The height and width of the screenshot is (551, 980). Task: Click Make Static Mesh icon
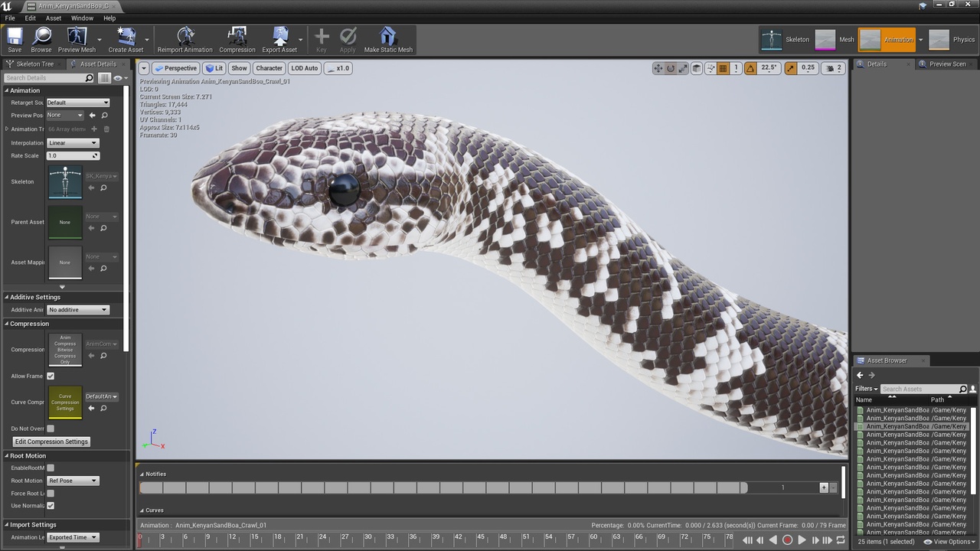coord(388,40)
